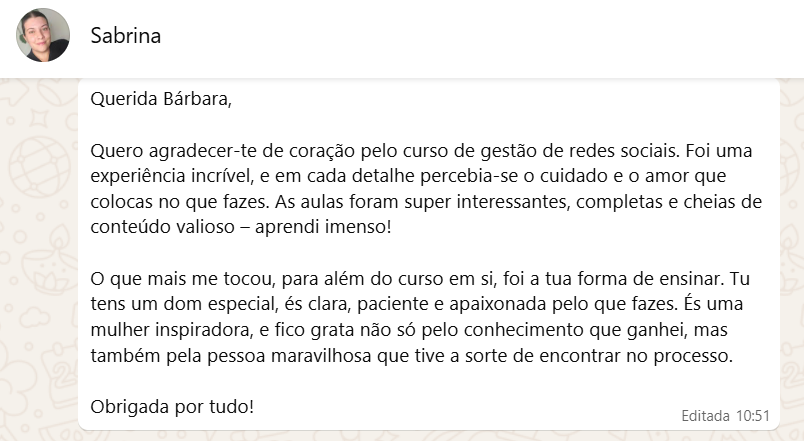Click the greeting "Querida Bárbara,"
Screen dimensions: 804x441
tap(160, 99)
